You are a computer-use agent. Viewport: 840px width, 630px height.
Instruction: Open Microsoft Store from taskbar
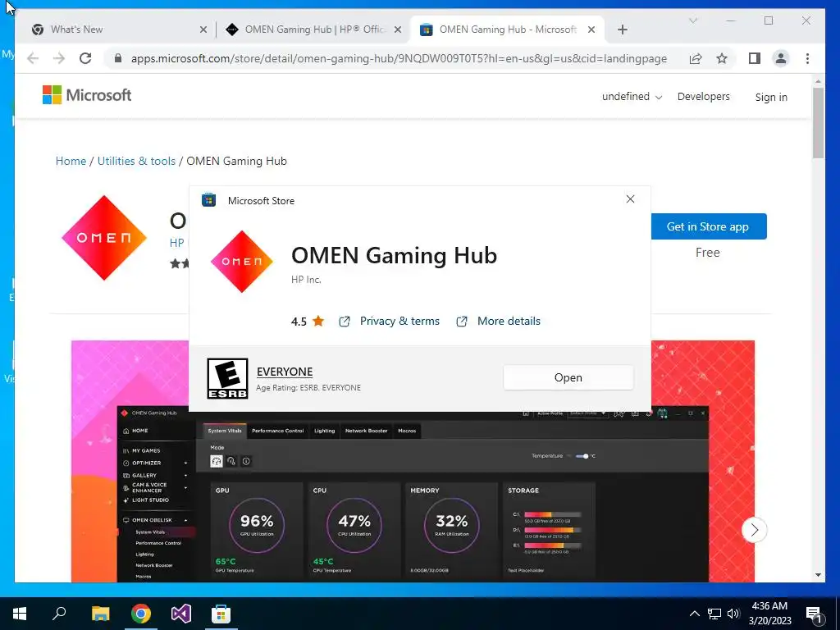tap(221, 614)
